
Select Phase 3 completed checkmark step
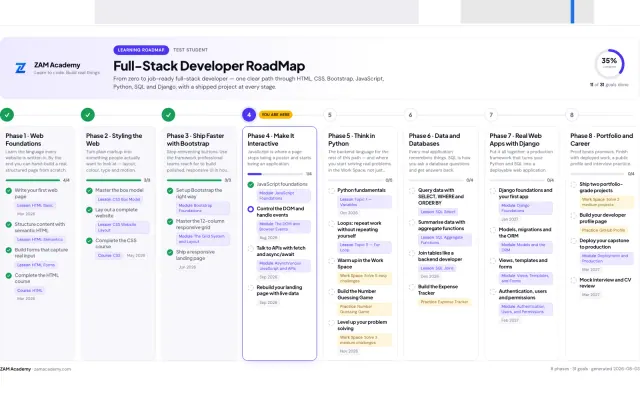click(169, 115)
